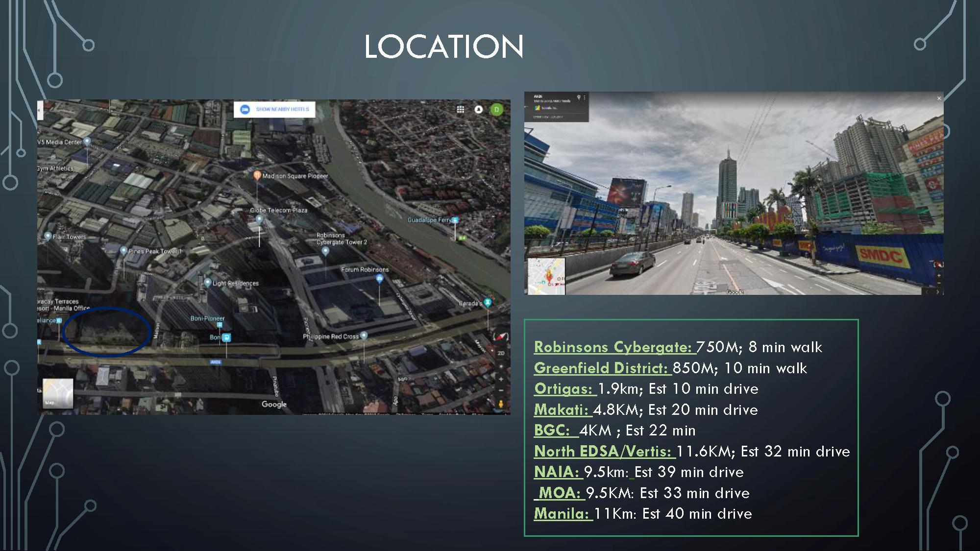This screenshot has width=980, height=551.
Task: Select the Carada's restaurant pin
Action: click(x=487, y=303)
